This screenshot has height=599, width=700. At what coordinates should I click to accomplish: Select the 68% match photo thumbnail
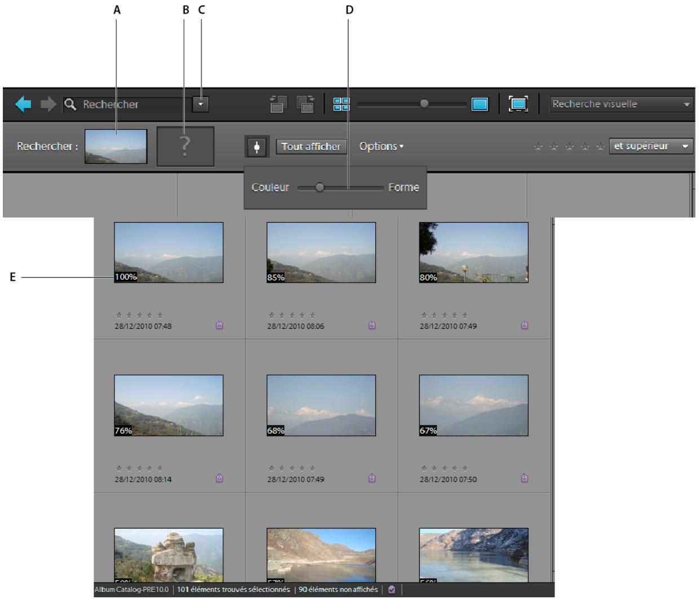[321, 405]
